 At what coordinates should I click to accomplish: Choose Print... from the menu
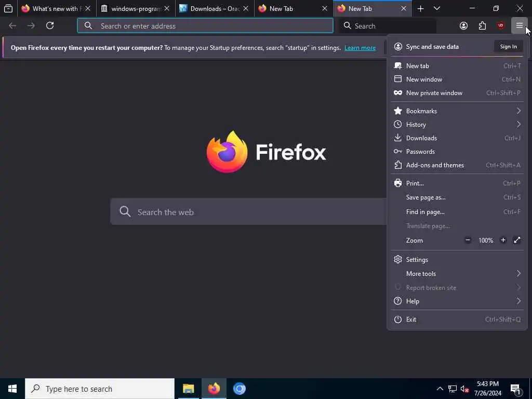pos(457,183)
